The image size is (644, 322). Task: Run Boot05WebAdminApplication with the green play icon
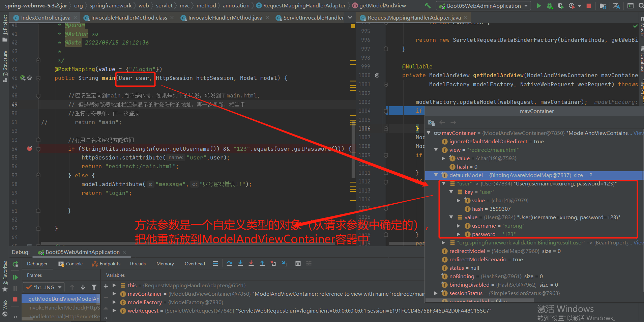click(539, 6)
